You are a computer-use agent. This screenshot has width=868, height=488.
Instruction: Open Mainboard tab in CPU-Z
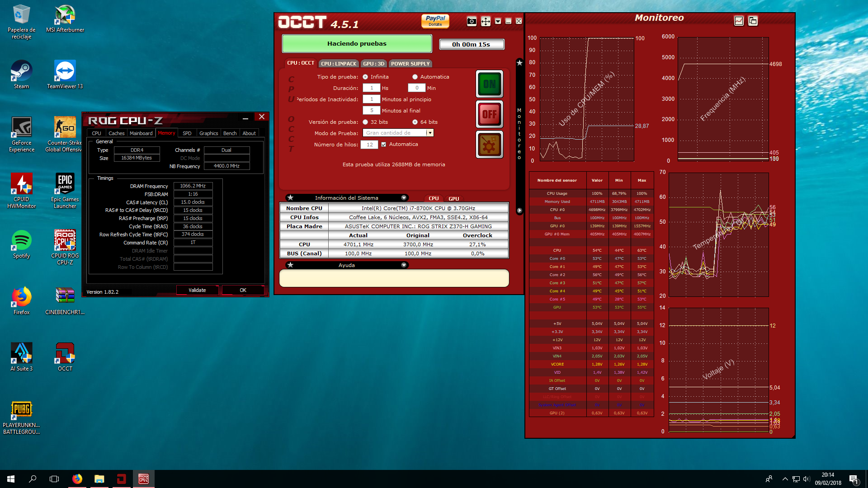(141, 133)
